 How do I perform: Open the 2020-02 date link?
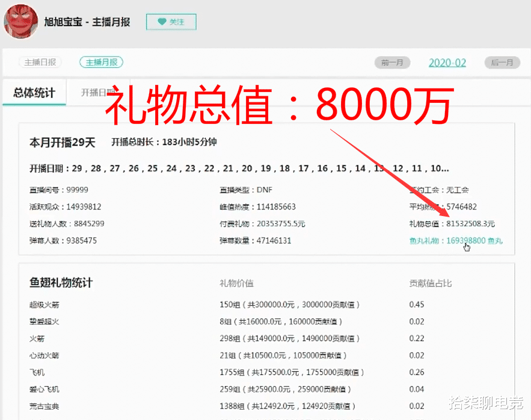(x=447, y=62)
